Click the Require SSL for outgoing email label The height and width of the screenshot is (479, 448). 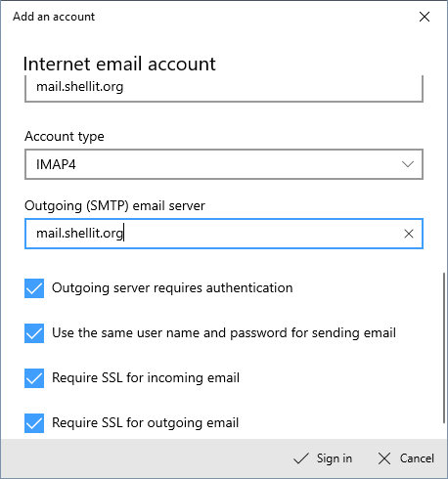click(146, 423)
